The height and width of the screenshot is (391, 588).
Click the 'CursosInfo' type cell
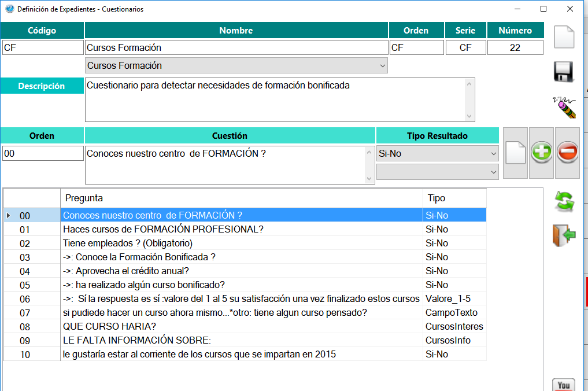click(454, 340)
